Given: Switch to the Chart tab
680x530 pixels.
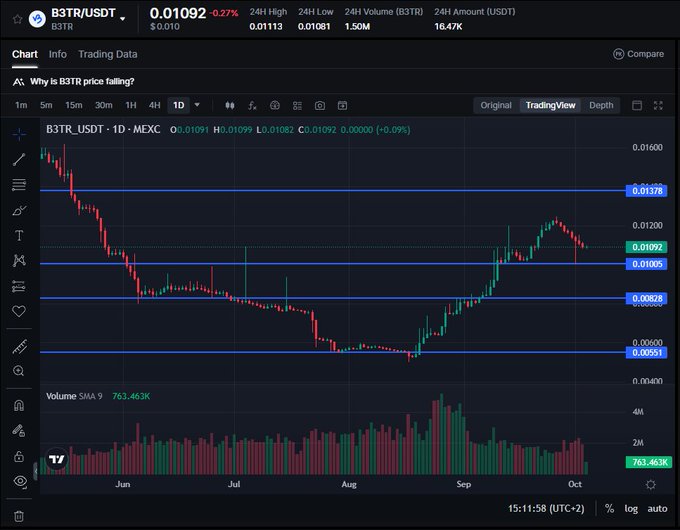Looking at the screenshot, I should pyautogui.click(x=25, y=54).
